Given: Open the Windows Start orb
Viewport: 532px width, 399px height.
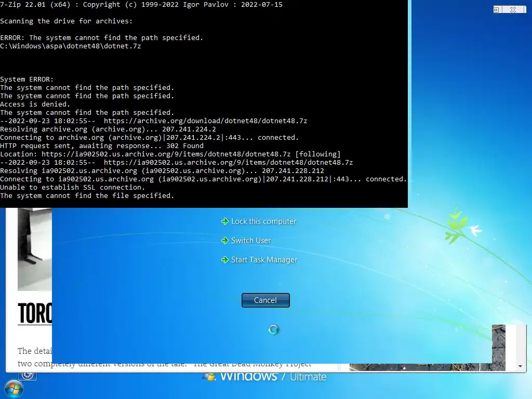Looking at the screenshot, I should pyautogui.click(x=14, y=389).
